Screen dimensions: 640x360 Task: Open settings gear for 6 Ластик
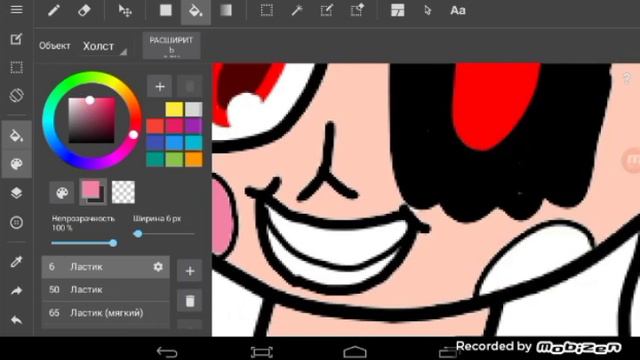tap(158, 267)
